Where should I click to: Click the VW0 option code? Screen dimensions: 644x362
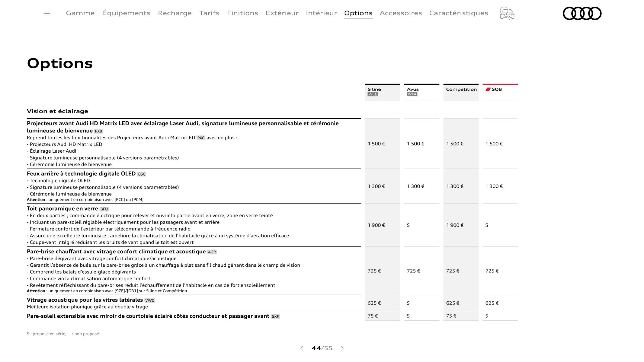tap(150, 300)
